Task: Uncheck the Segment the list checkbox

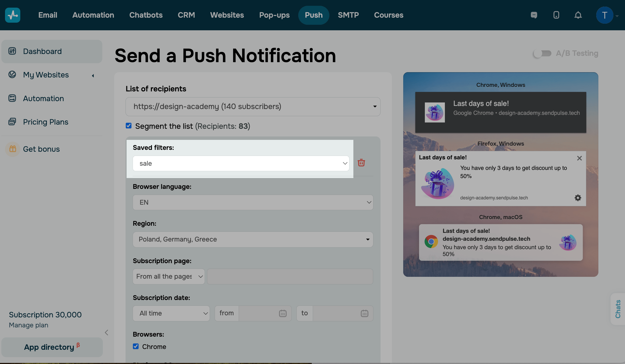Action: tap(129, 126)
